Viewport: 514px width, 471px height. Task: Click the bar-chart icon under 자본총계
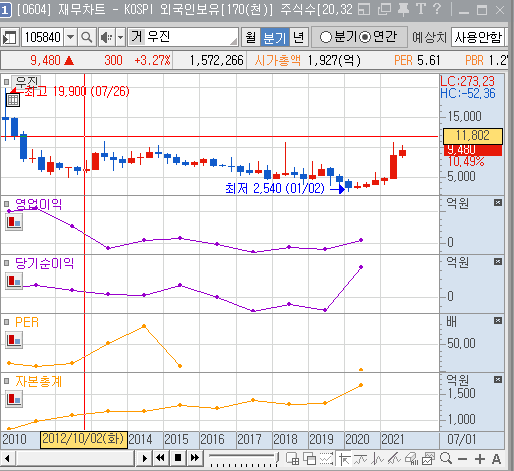(14, 399)
